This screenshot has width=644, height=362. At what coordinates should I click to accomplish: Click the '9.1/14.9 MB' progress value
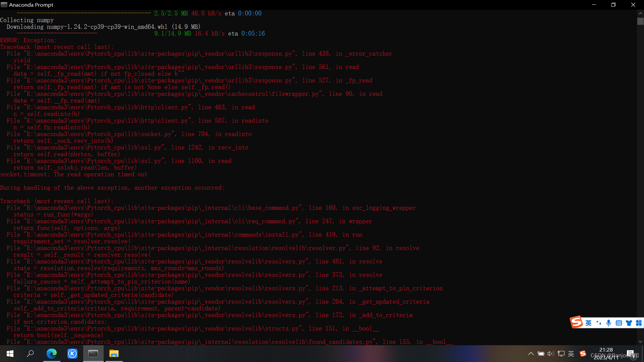(x=173, y=34)
